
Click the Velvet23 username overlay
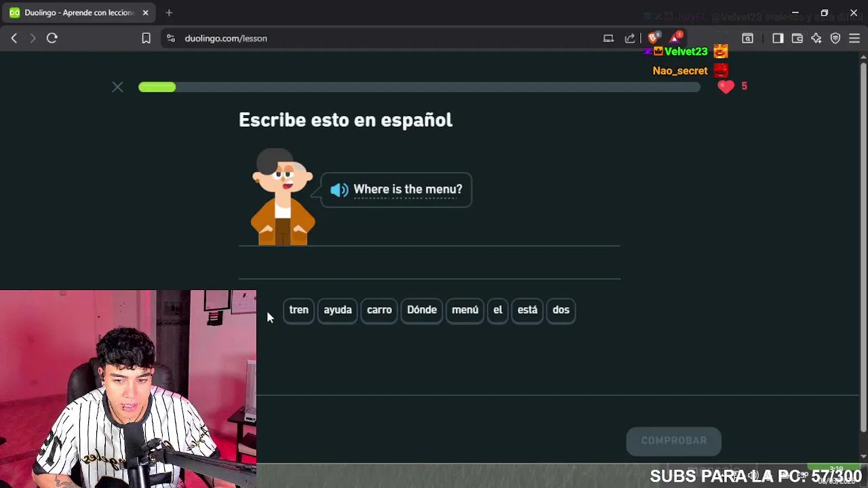tap(686, 52)
